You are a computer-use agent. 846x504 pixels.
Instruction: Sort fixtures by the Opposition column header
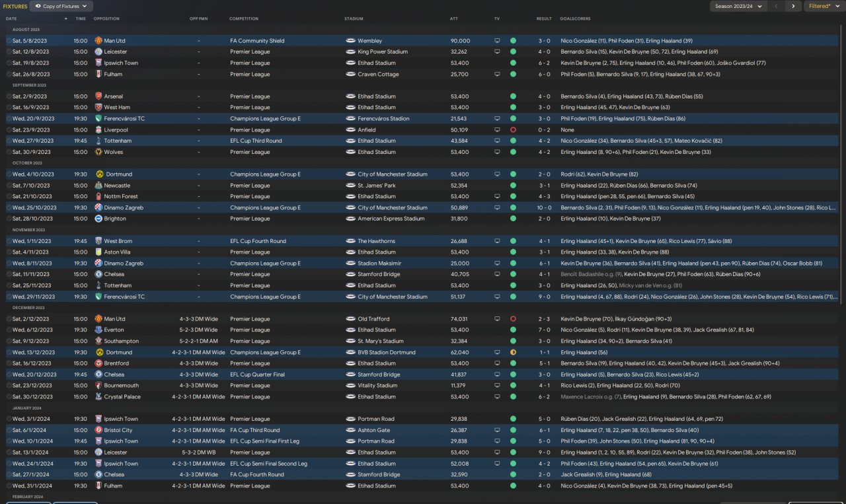106,18
